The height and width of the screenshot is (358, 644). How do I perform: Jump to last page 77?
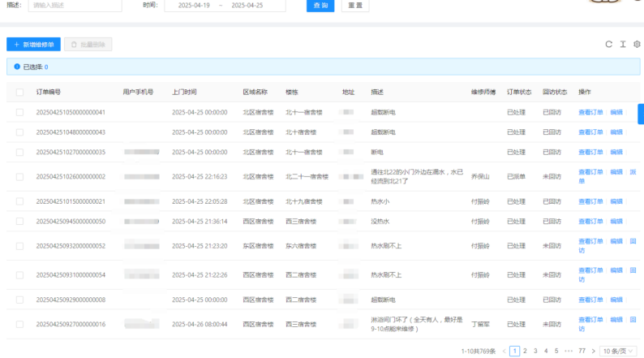coord(582,351)
